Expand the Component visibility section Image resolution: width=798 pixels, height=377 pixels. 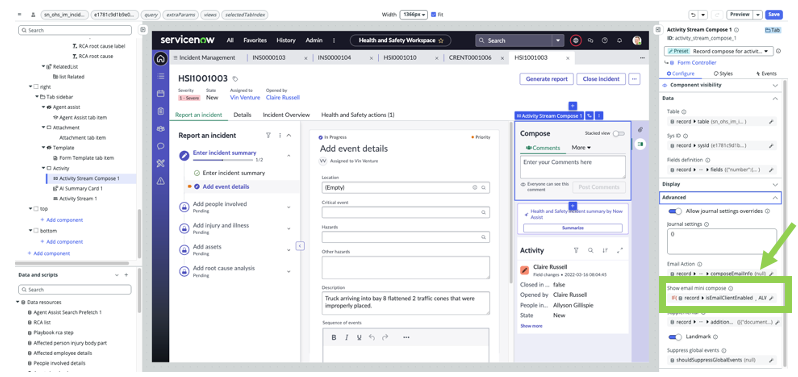point(775,85)
